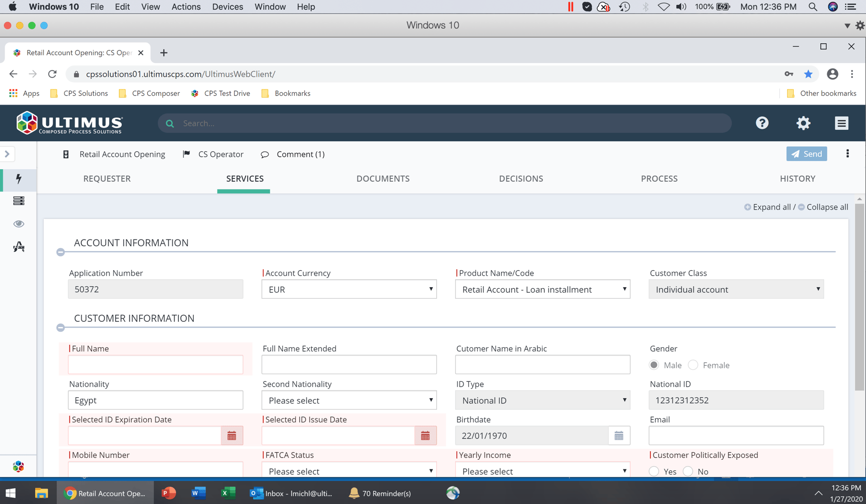
Task: Click inside the Full Name field
Action: pyautogui.click(x=155, y=365)
